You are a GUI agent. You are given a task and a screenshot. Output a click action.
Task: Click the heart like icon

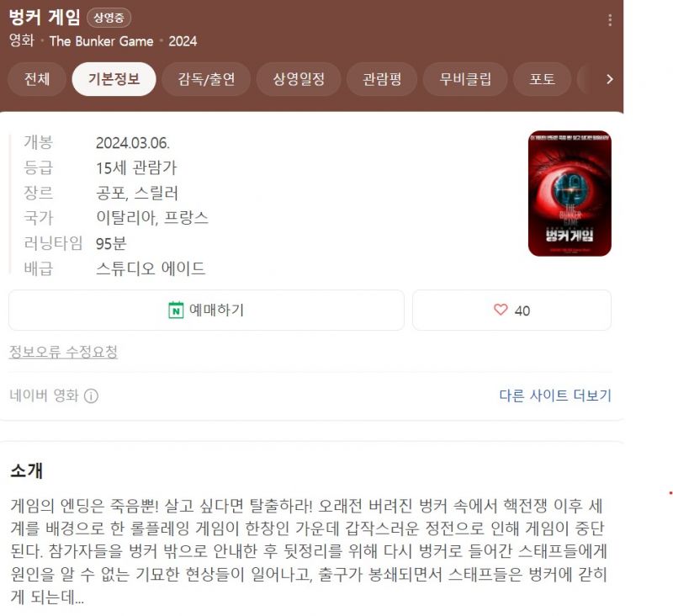[501, 310]
